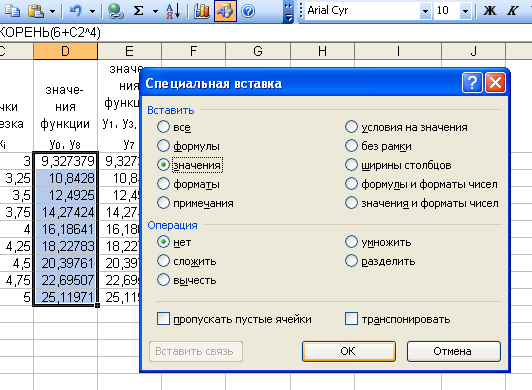This screenshot has height=390, width=532.
Task: Click the AutoSum sigma icon
Action: point(138,11)
